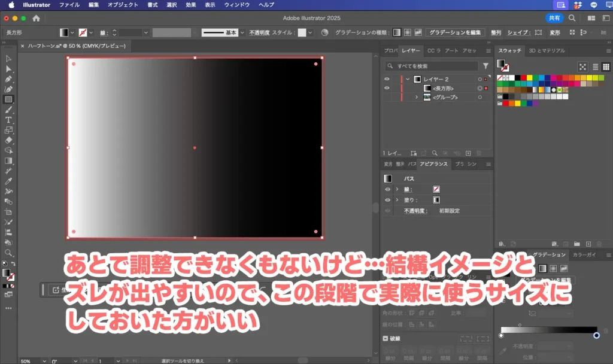Select the red swatch in Swatches panel
The height and width of the screenshot is (364, 613).
click(x=523, y=78)
